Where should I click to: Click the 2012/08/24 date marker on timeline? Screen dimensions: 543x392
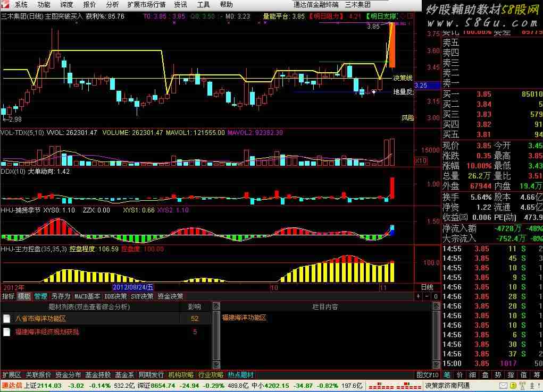coord(133,287)
